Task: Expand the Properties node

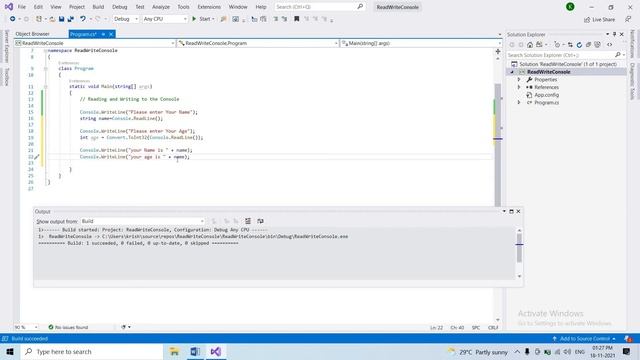Action: [519, 80]
